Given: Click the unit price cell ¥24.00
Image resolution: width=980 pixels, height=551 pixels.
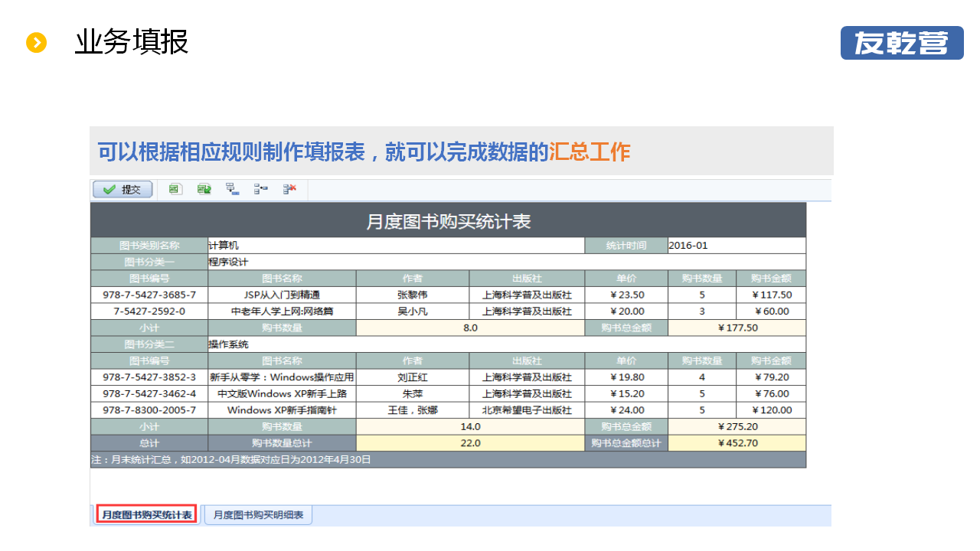Looking at the screenshot, I should [626, 410].
